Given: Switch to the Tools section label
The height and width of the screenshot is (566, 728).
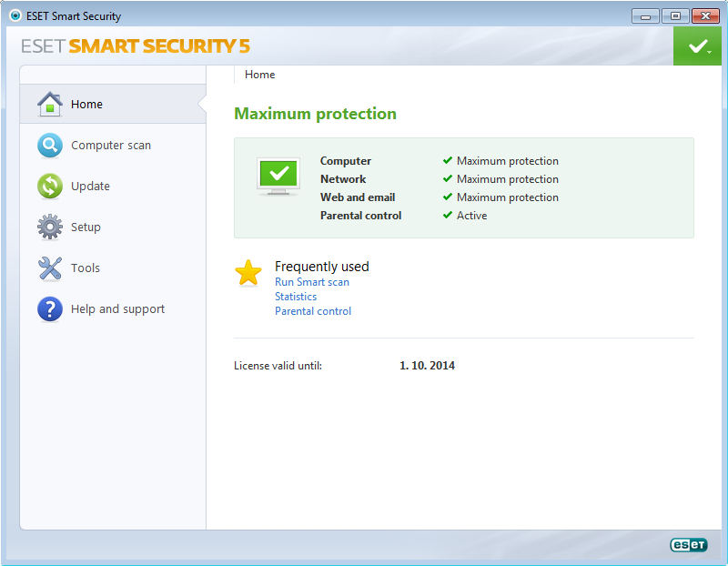Looking at the screenshot, I should [86, 268].
